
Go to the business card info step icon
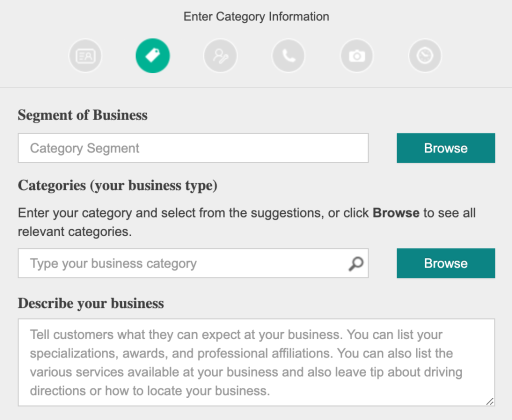(85, 56)
